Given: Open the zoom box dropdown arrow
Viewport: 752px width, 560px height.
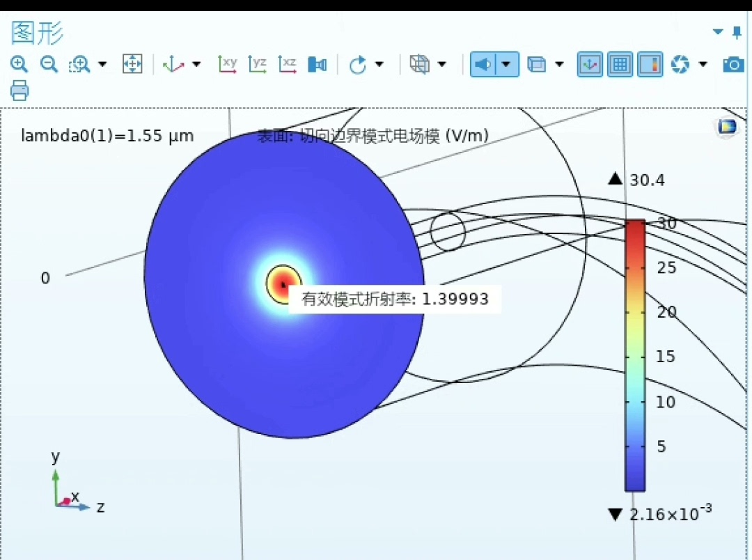Looking at the screenshot, I should coord(102,64).
